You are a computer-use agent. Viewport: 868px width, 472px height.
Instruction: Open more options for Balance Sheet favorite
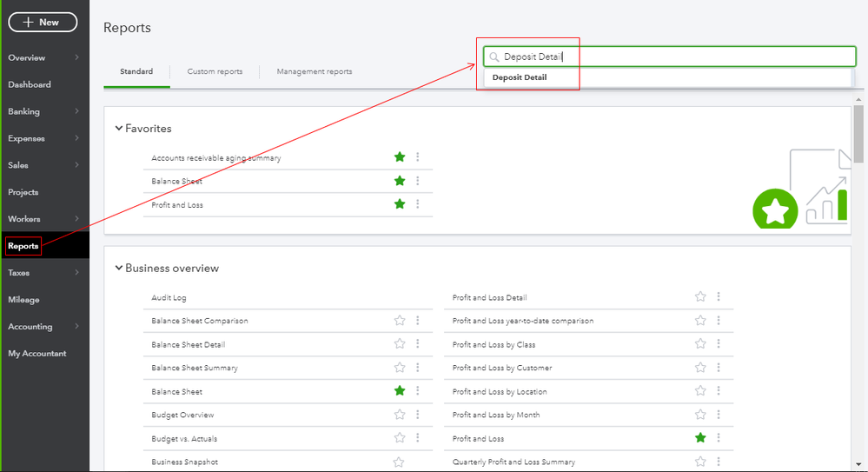click(418, 181)
